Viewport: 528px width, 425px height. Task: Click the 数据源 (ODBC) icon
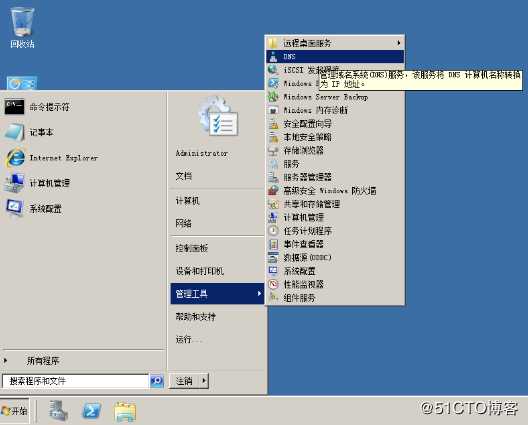[273, 258]
